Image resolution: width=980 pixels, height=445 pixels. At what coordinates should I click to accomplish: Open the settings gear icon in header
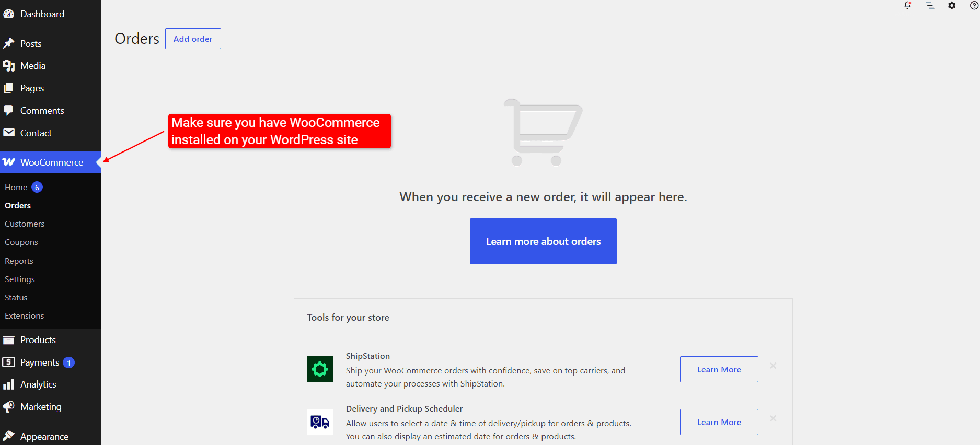point(952,5)
